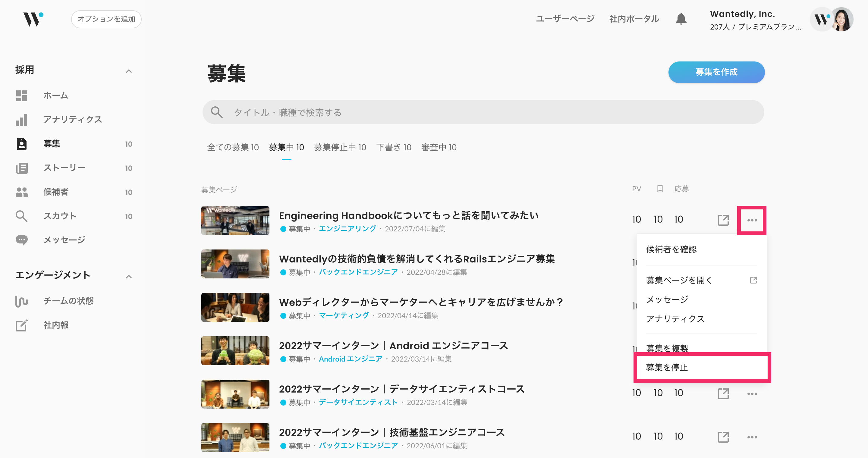
Task: Switch to the 下書き tab
Action: point(394,148)
